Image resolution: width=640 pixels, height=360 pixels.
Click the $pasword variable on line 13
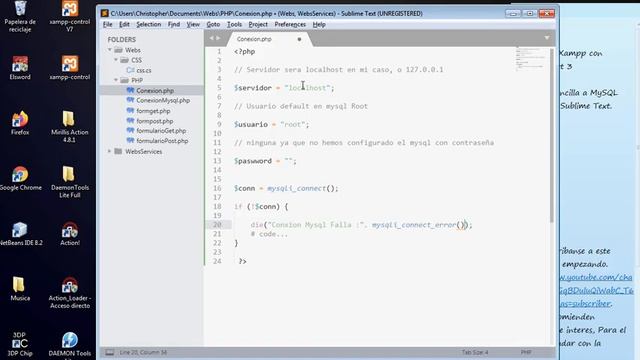(x=253, y=161)
